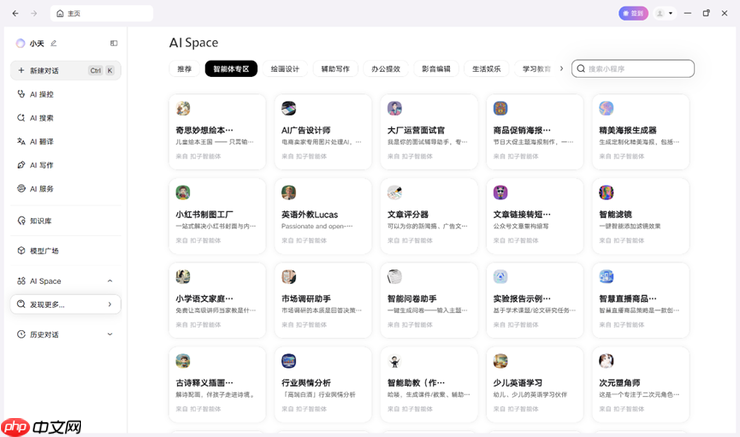
Task: Click the 智慧直播商品 agent icon
Action: (606, 277)
